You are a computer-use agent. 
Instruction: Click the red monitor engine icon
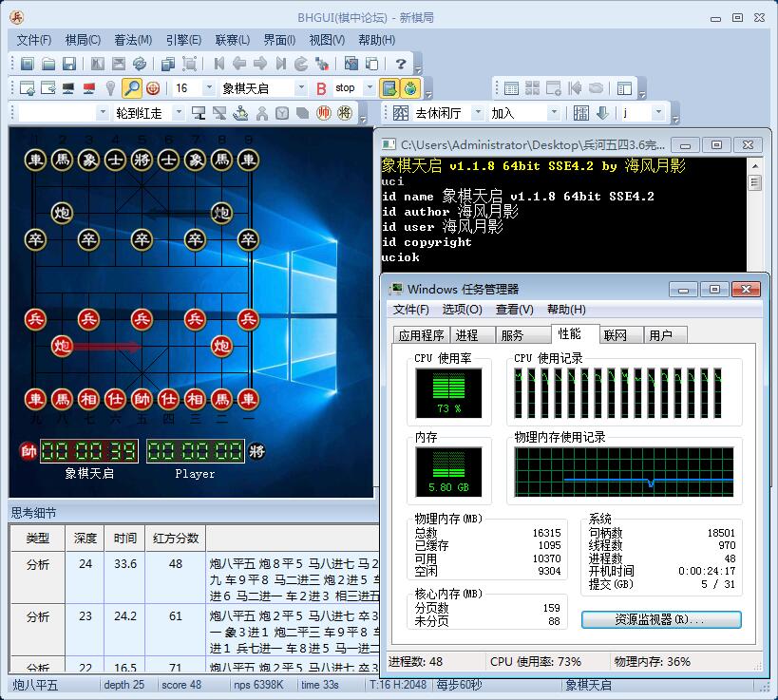[x=89, y=88]
